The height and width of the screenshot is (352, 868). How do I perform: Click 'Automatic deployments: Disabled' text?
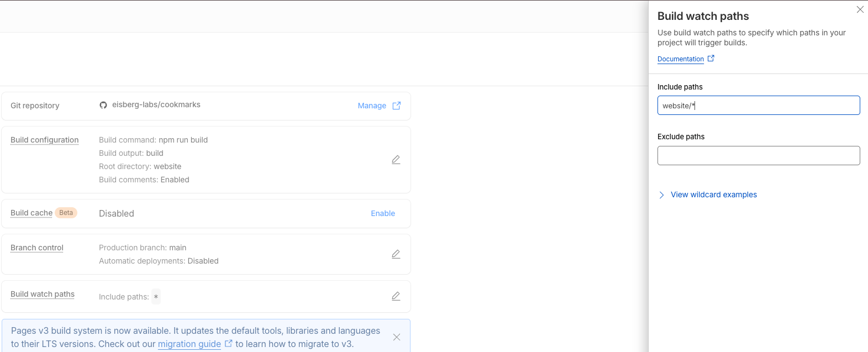[159, 261]
